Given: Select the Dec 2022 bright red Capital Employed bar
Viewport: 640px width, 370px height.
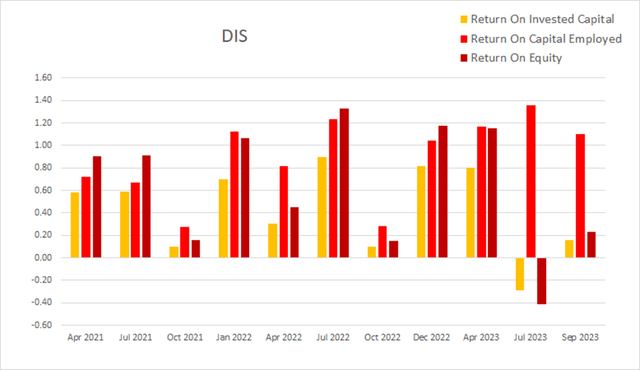Looking at the screenshot, I should (432, 199).
